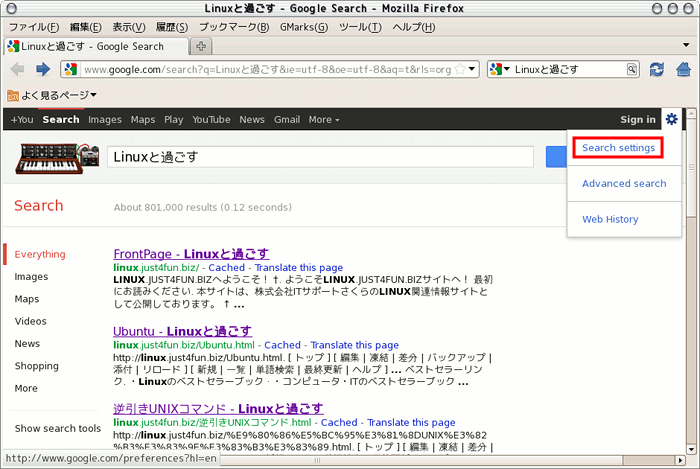Open the よく見るページ bookmarks dropdown
The image size is (700, 469).
point(52,95)
